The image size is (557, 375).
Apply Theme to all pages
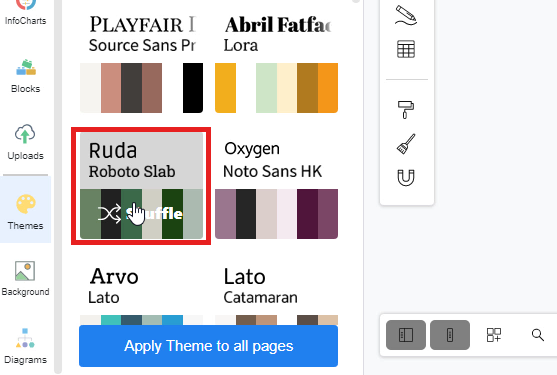point(209,346)
